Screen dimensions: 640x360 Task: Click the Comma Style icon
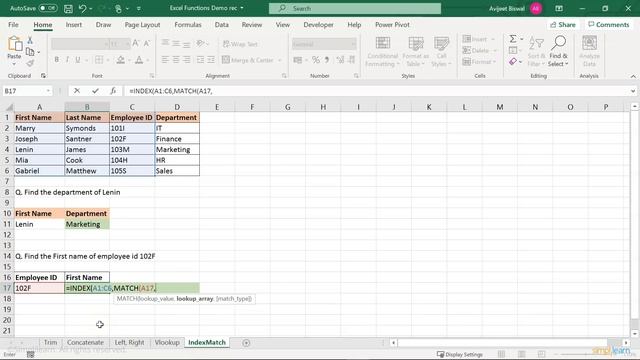tap(327, 60)
